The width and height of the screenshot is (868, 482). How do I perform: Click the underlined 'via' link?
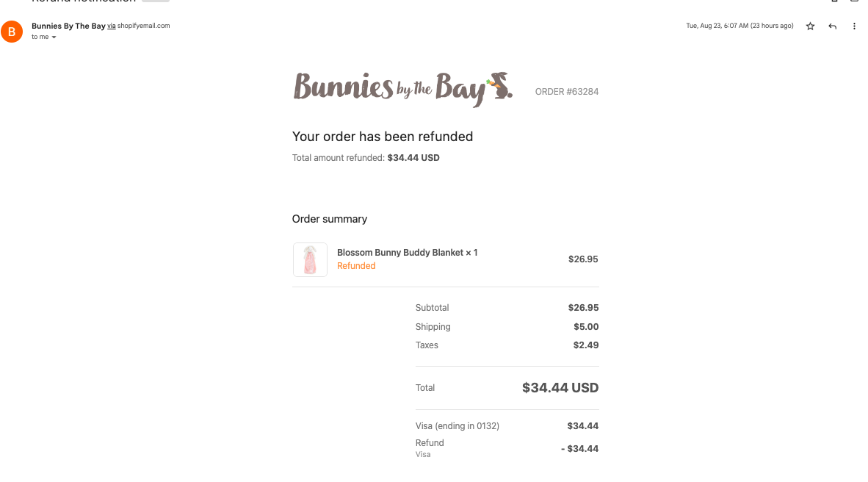coord(112,26)
